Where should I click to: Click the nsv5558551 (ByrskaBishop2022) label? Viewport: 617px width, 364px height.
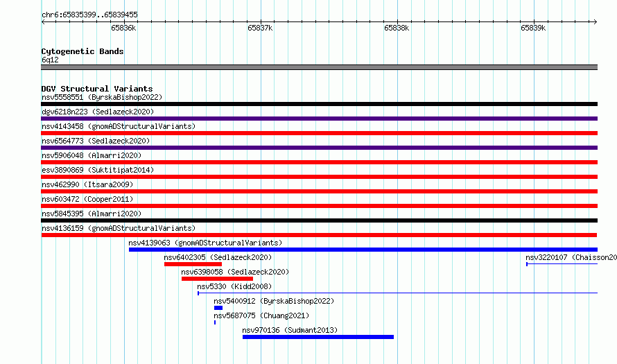pyautogui.click(x=102, y=97)
